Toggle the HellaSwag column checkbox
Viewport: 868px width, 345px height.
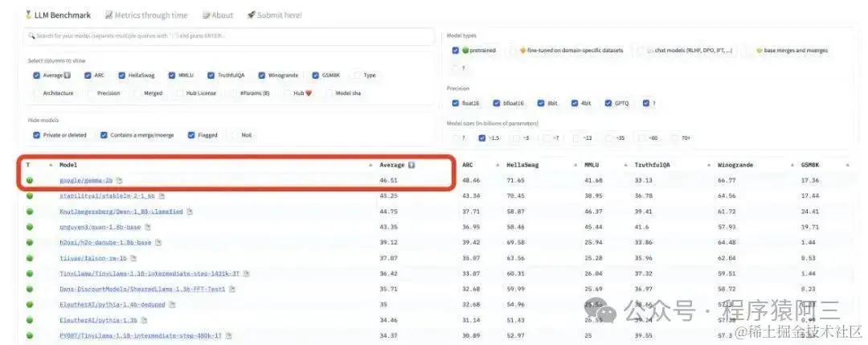(122, 76)
